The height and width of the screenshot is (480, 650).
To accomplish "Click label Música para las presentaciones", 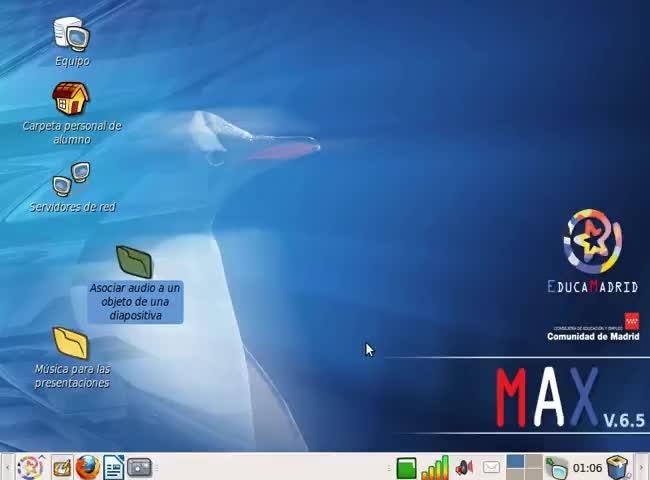I will point(72,376).
